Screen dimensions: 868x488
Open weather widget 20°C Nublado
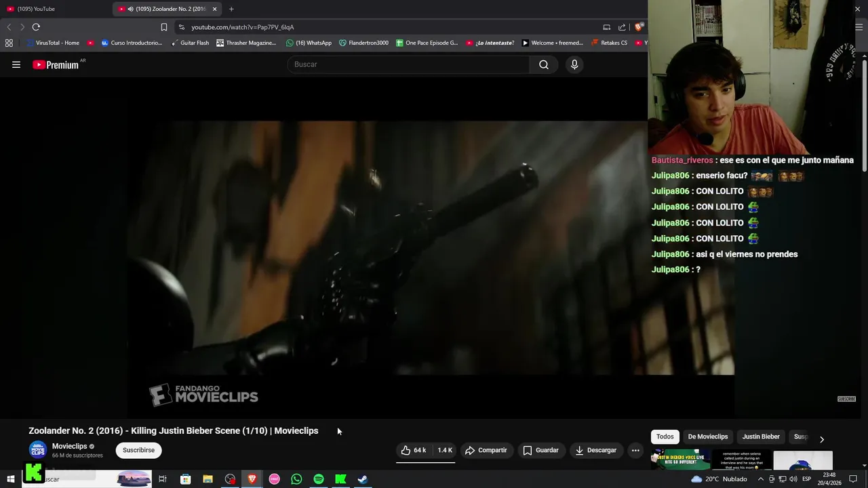click(x=719, y=479)
